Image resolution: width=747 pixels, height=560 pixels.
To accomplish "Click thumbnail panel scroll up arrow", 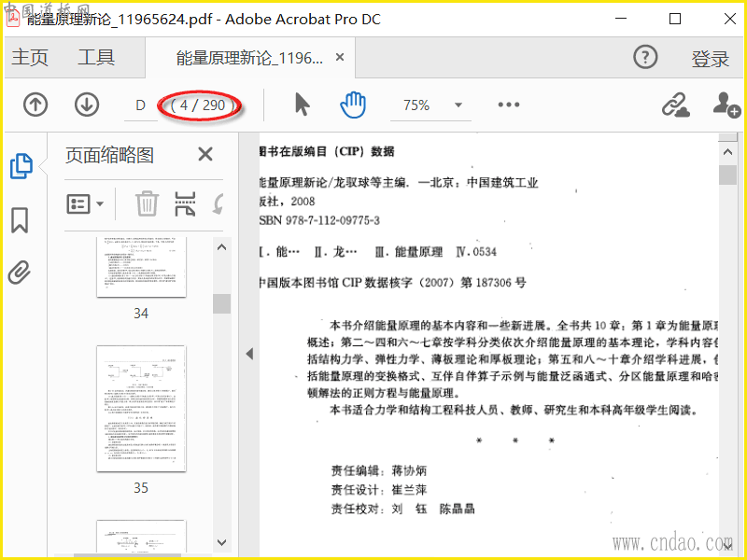I will (x=221, y=247).
